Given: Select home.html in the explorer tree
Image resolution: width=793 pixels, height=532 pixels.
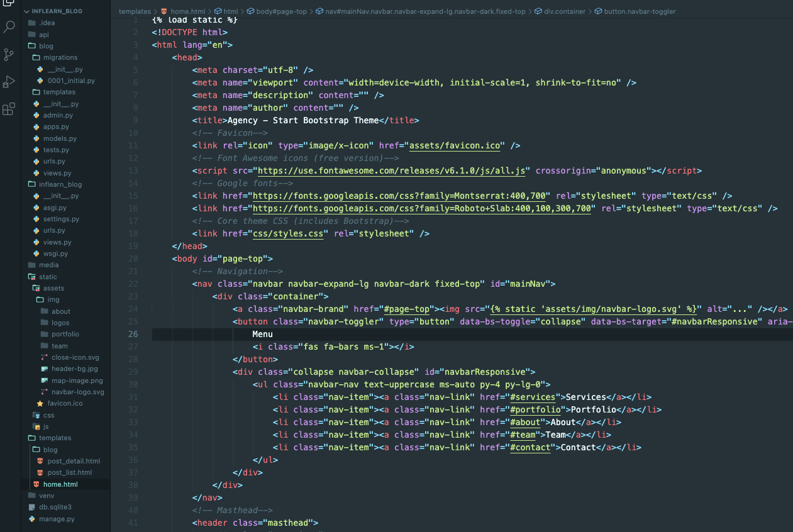Looking at the screenshot, I should pos(60,484).
